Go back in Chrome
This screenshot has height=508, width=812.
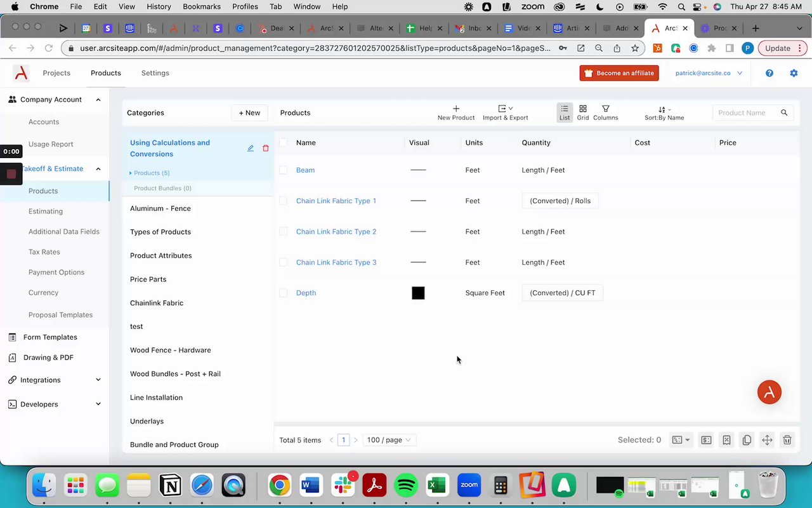click(x=12, y=48)
